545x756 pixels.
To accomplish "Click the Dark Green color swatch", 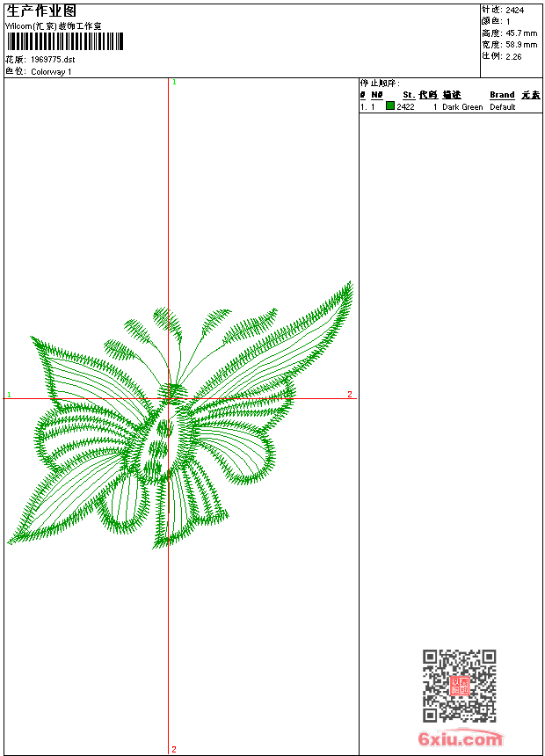I will tap(390, 106).
